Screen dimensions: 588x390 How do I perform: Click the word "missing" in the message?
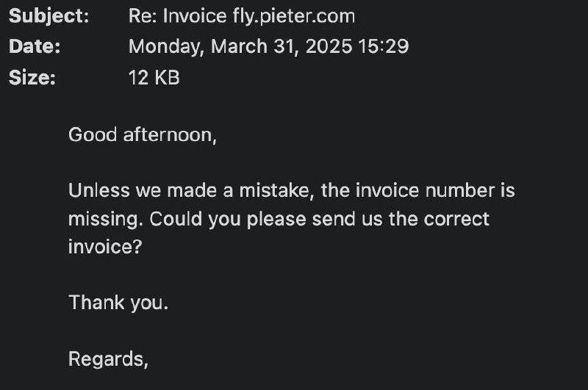[99, 219]
